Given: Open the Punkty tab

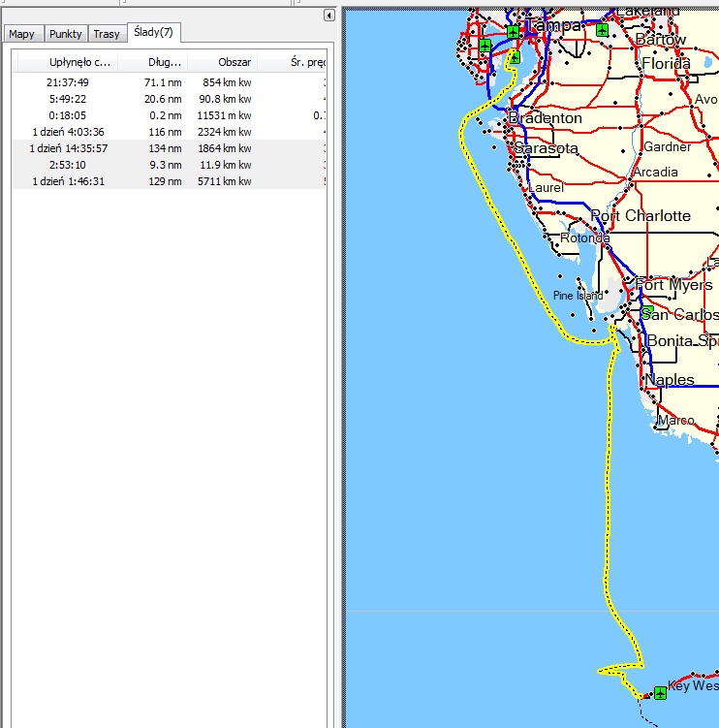Looking at the screenshot, I should coord(66,34).
